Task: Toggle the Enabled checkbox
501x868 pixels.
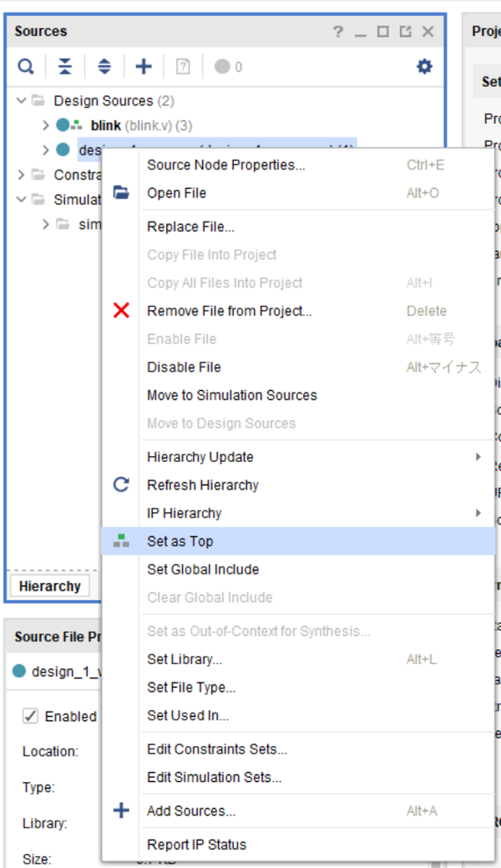Action: [31, 716]
